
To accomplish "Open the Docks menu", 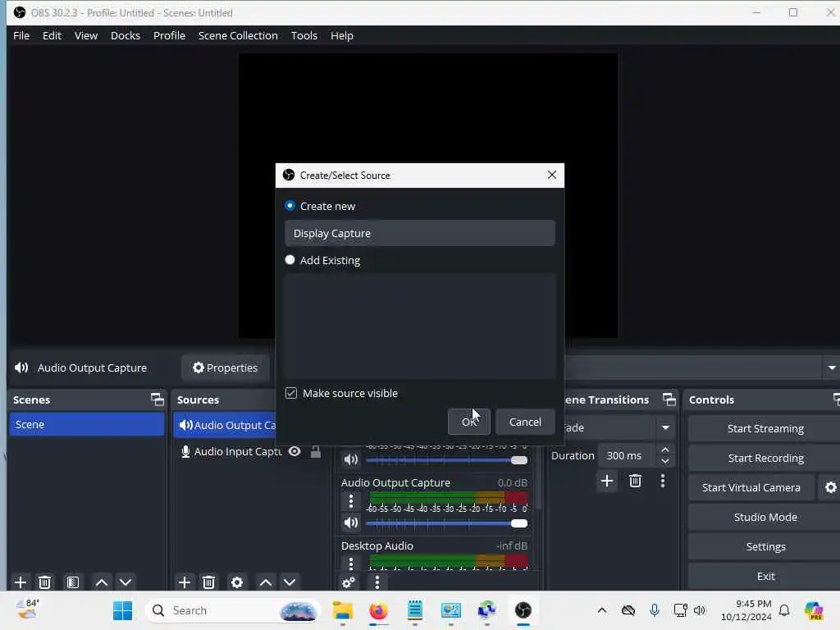I will tap(126, 35).
